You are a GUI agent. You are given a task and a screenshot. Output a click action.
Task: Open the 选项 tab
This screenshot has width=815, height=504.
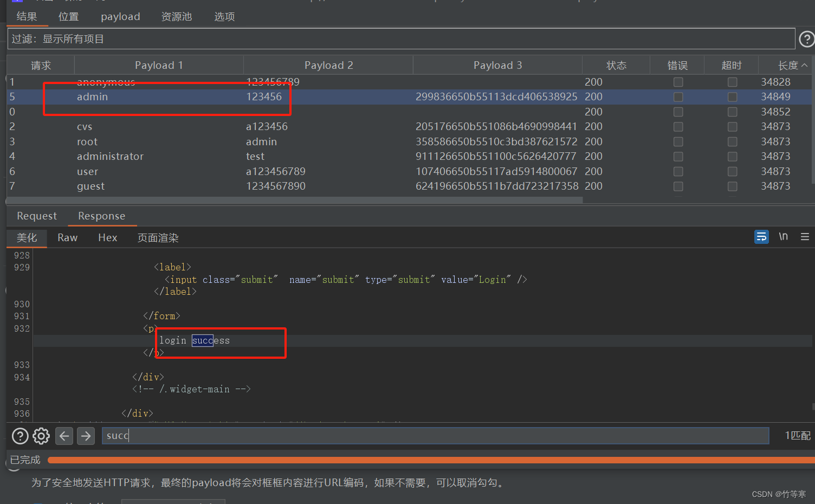(224, 16)
